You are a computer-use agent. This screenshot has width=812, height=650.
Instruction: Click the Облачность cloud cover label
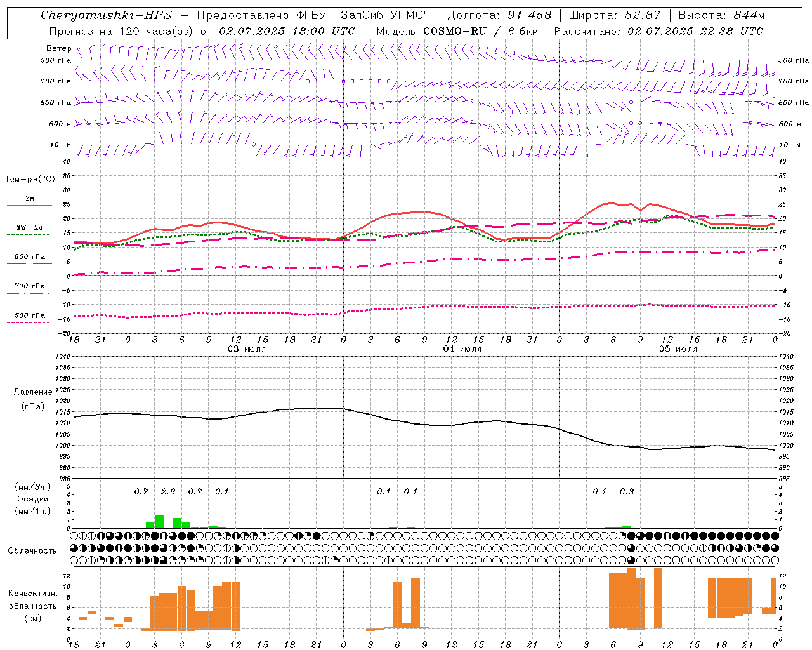(x=32, y=551)
